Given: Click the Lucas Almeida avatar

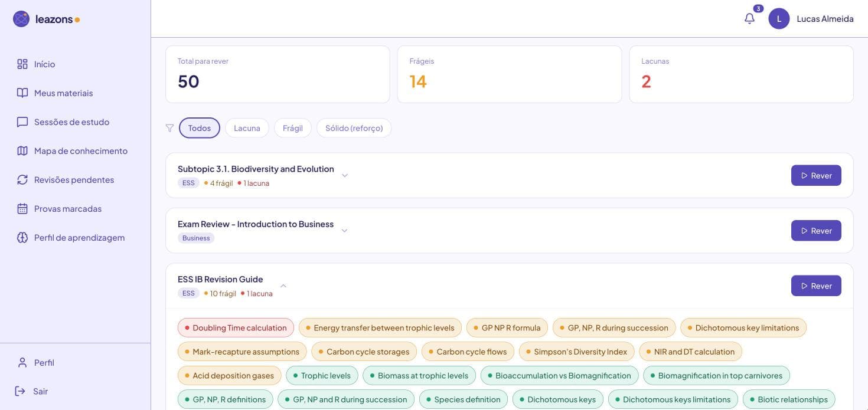Looking at the screenshot, I should 779,19.
